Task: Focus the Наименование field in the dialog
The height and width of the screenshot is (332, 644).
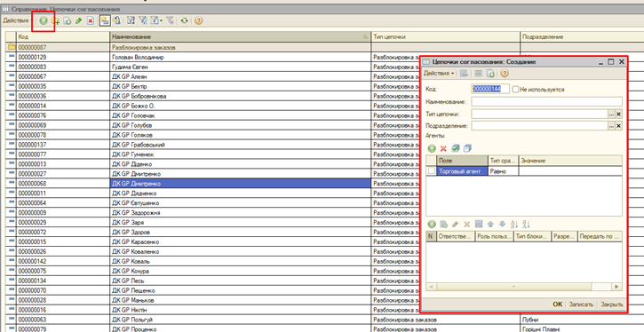Action: pos(546,101)
